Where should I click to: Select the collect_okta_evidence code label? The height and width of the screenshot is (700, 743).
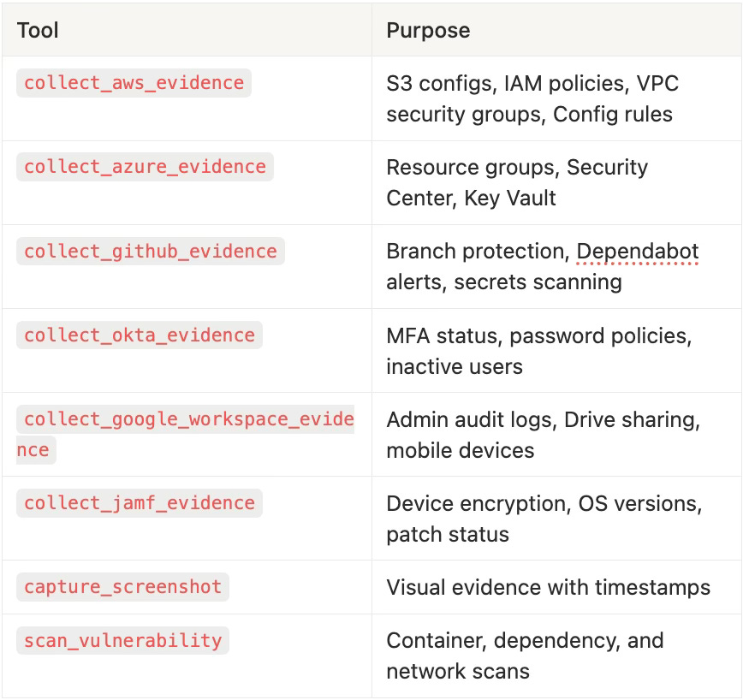(x=139, y=335)
